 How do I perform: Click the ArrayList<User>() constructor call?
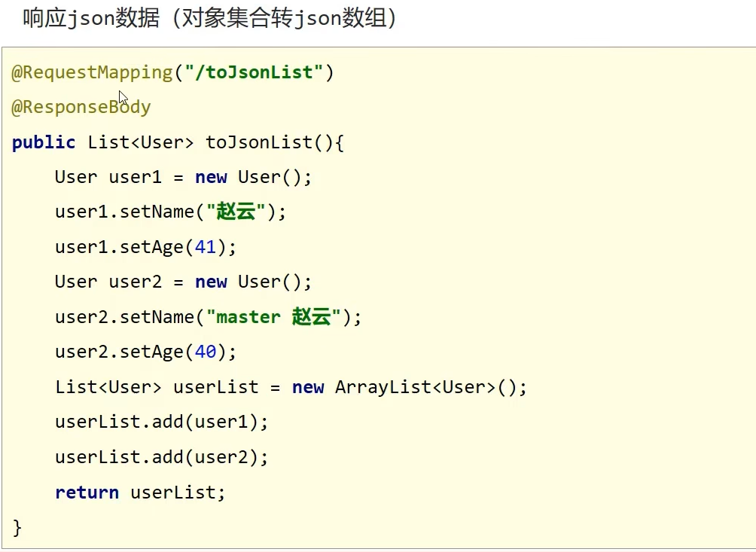coord(426,387)
